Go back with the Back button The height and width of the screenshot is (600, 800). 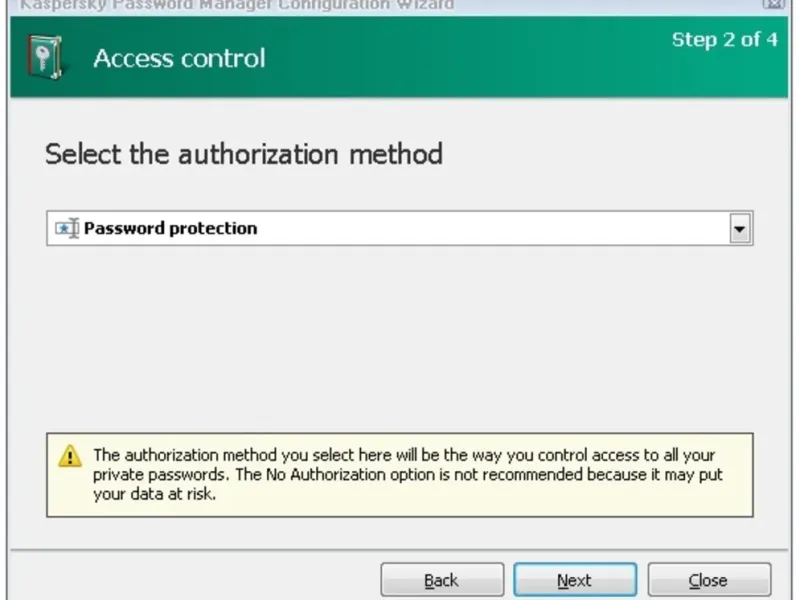(x=441, y=580)
